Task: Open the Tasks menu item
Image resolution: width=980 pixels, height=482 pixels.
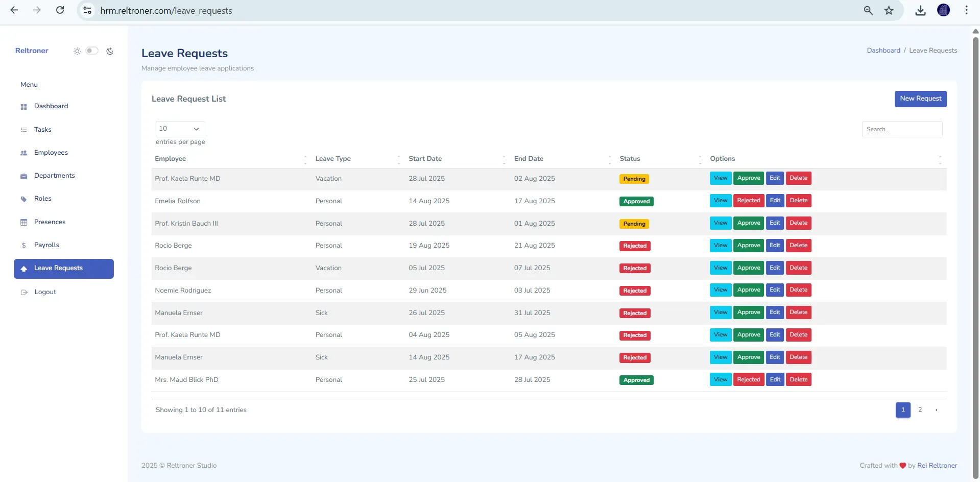Action: point(43,130)
